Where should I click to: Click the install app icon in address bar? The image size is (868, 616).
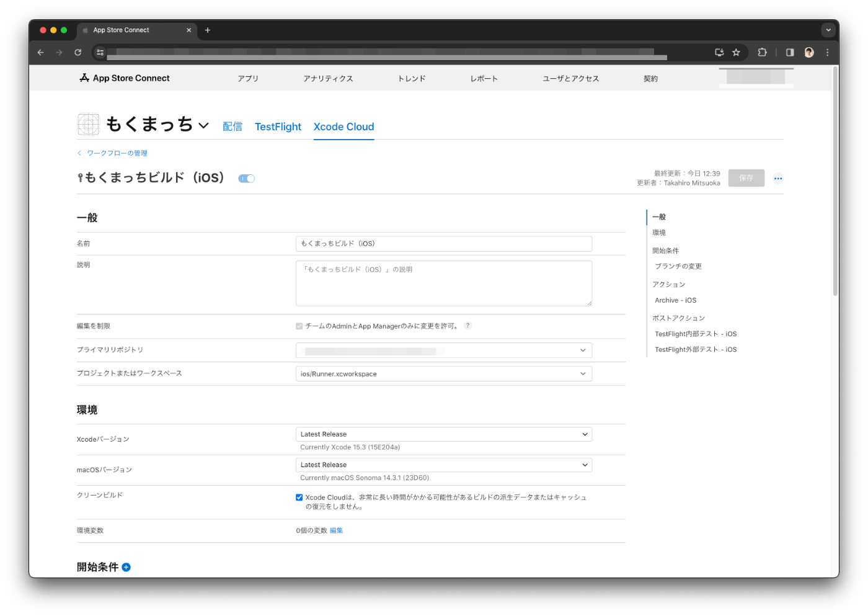pyautogui.click(x=719, y=53)
